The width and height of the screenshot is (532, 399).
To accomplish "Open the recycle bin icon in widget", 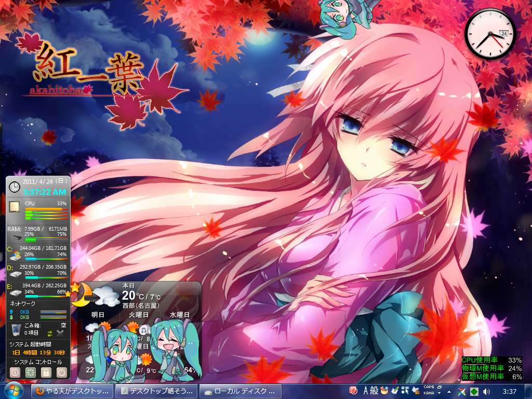I will [16, 329].
